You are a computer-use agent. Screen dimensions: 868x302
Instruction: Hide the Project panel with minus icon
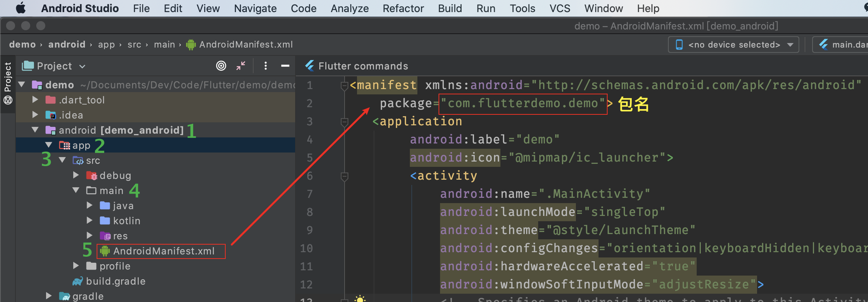[x=285, y=66]
